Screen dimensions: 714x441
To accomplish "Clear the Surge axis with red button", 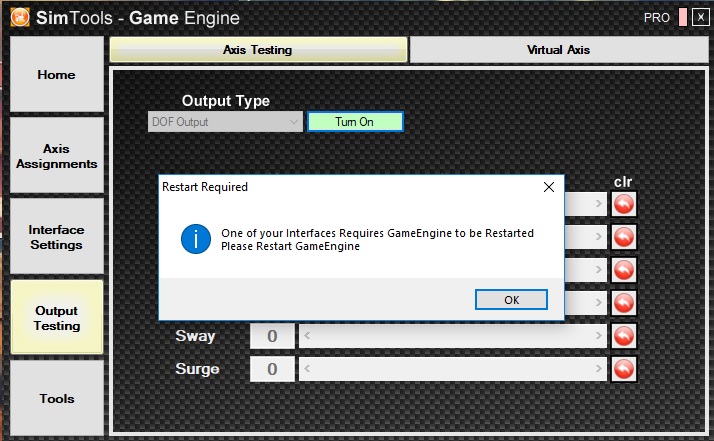I will (x=623, y=369).
